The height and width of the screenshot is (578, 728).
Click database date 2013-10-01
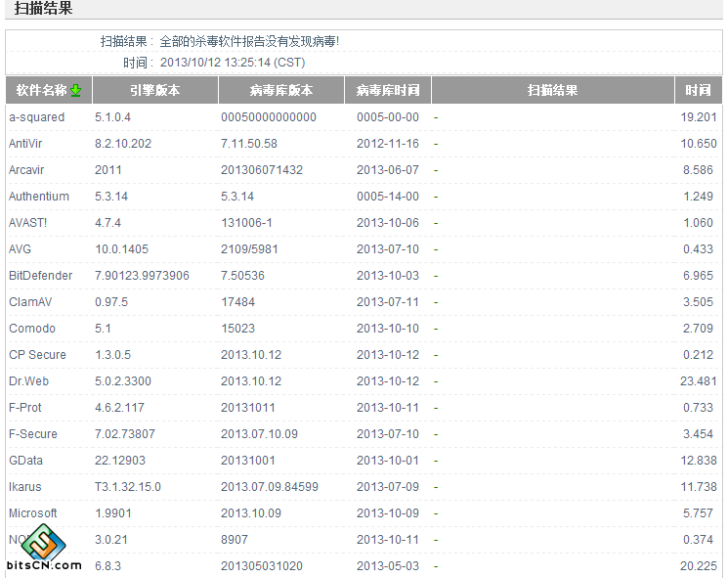[388, 461]
